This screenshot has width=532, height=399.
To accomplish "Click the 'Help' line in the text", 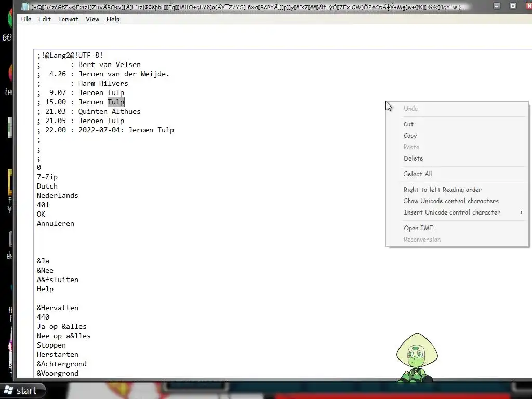I will click(x=45, y=289).
